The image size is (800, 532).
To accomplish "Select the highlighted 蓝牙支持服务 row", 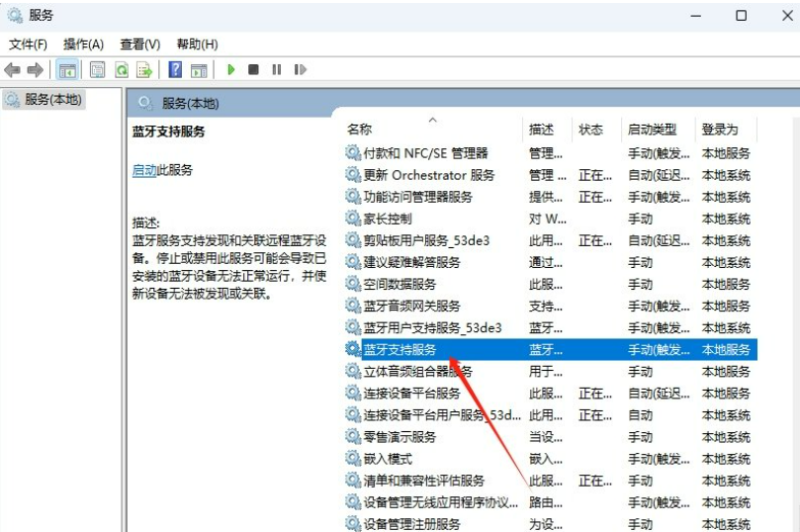I will tap(550, 349).
